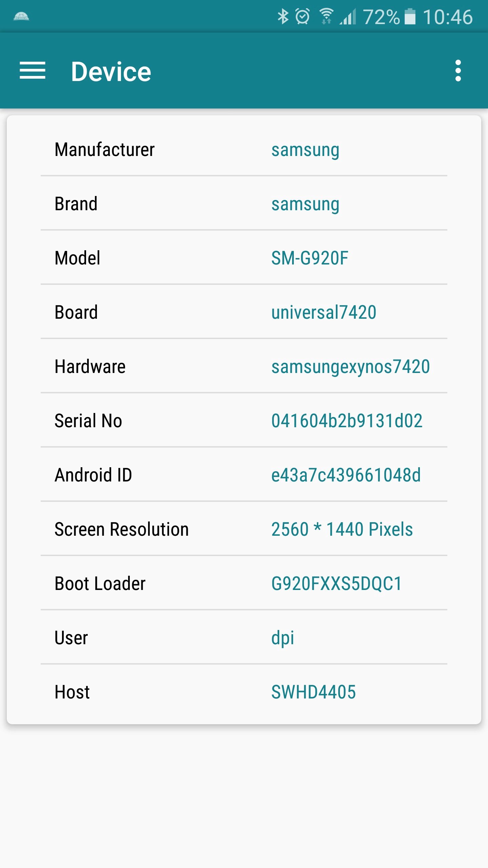Viewport: 488px width, 868px height.
Task: Open the three-dot overflow menu
Action: (458, 71)
